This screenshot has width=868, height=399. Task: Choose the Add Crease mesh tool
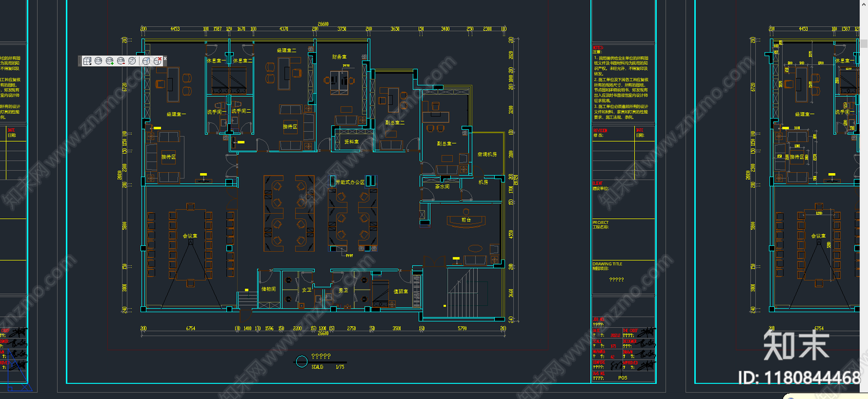coord(146,61)
